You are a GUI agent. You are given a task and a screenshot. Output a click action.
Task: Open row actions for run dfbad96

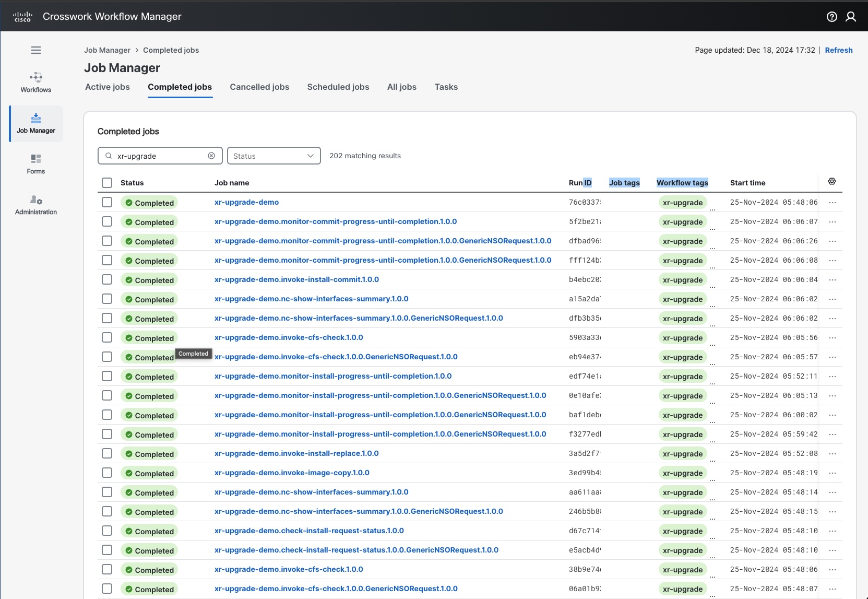(x=833, y=241)
